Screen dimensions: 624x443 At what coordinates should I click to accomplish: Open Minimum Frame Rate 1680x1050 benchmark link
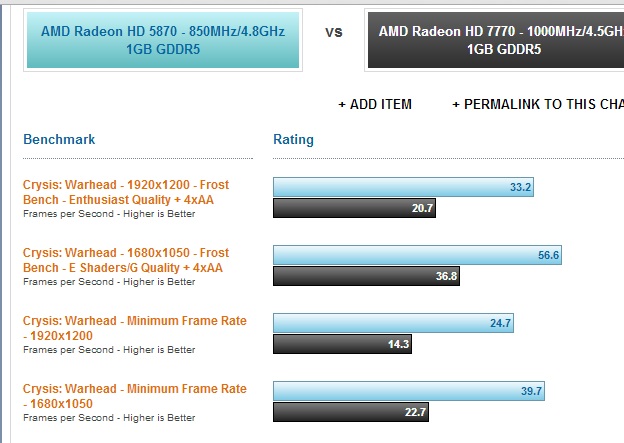click(x=134, y=396)
